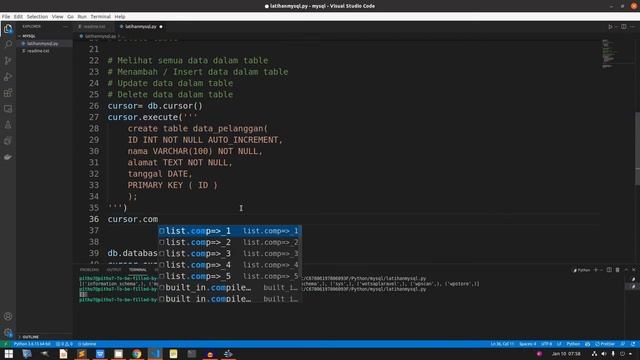Switch to PROBLEMS panel tab

(89, 270)
